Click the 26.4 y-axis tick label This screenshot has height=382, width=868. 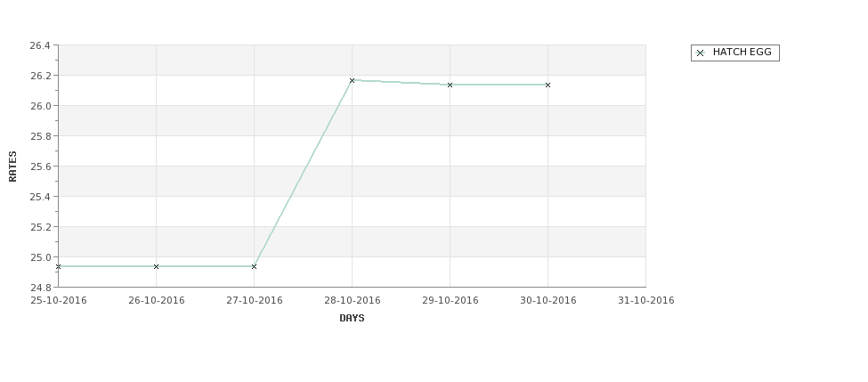tap(40, 46)
